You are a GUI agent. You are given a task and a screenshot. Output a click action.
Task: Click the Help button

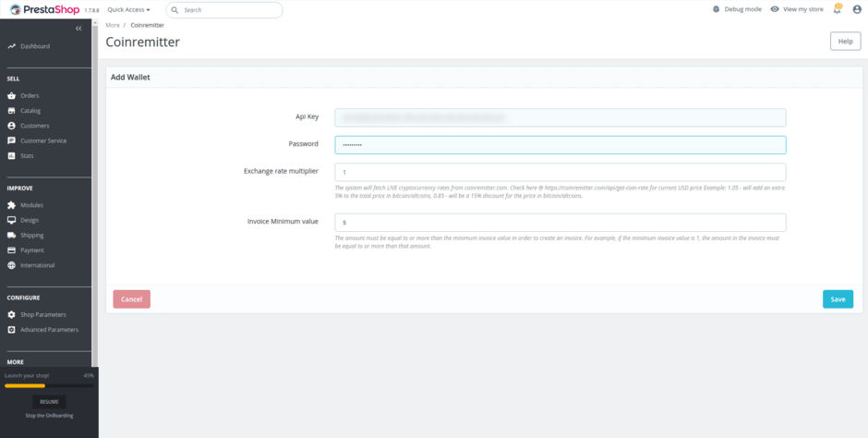(x=845, y=42)
